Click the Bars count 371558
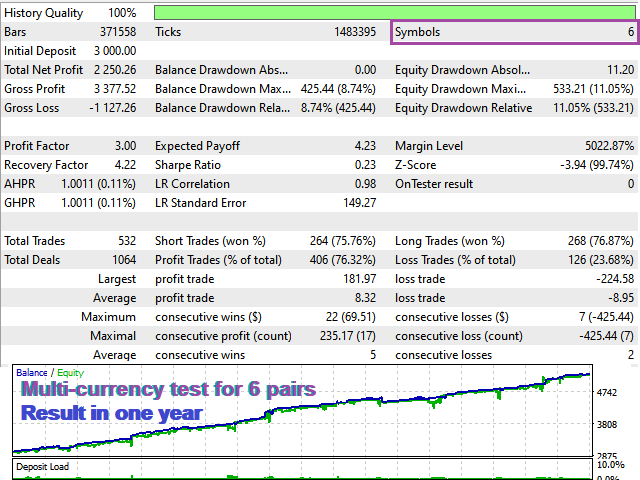This screenshot has width=640, height=480. coord(115,32)
